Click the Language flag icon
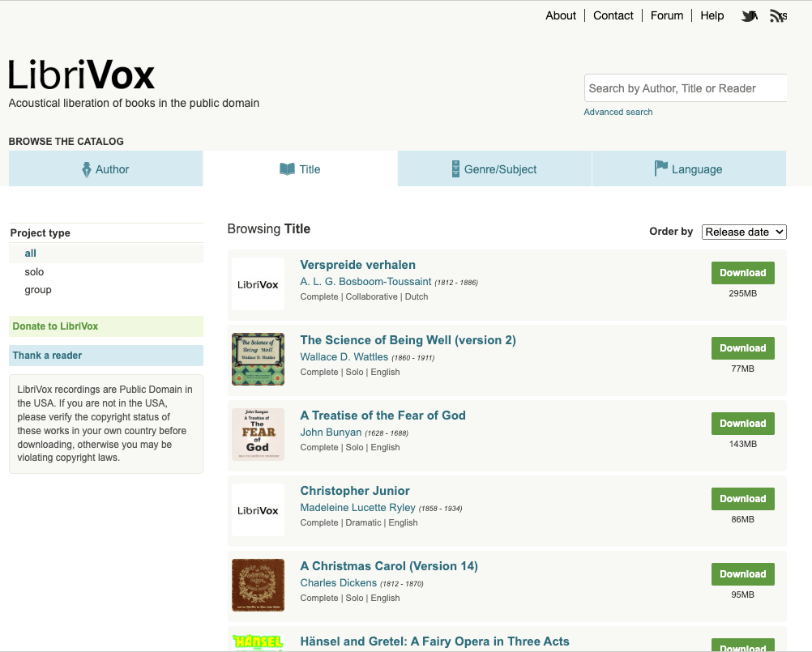This screenshot has height=652, width=812. [x=660, y=168]
